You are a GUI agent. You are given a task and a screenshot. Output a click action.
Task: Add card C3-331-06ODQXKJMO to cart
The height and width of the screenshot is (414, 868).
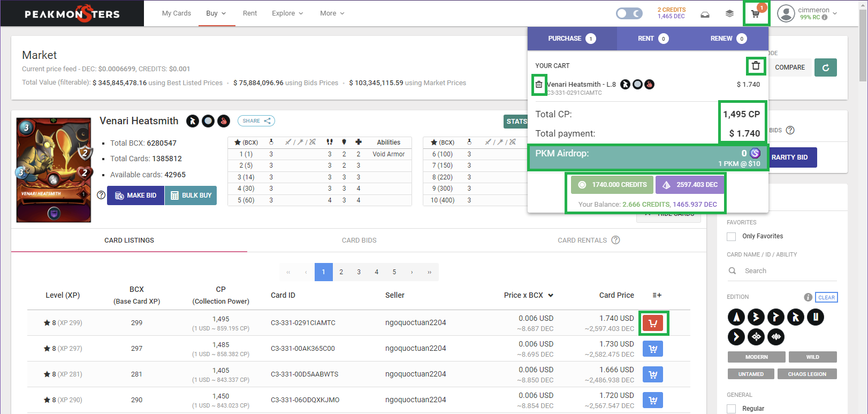(x=653, y=400)
